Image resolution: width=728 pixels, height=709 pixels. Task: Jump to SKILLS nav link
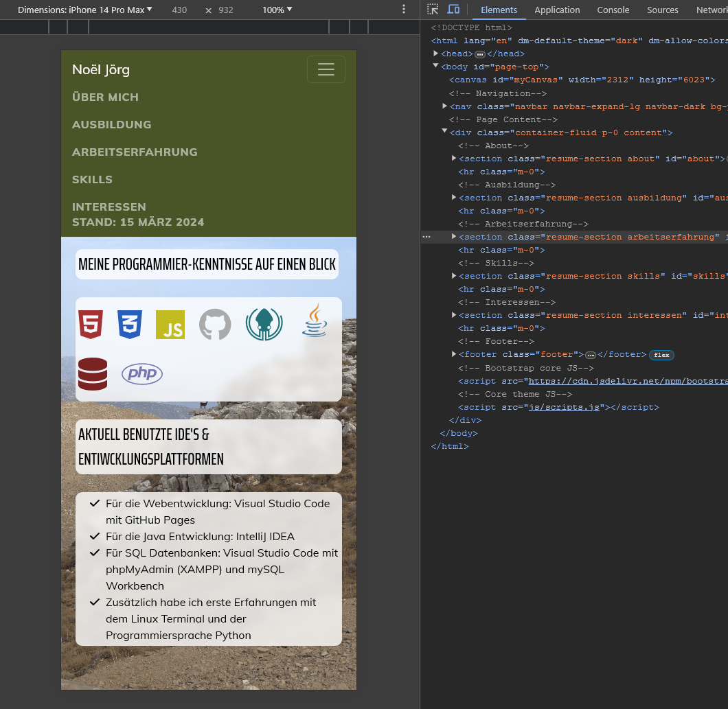92,179
